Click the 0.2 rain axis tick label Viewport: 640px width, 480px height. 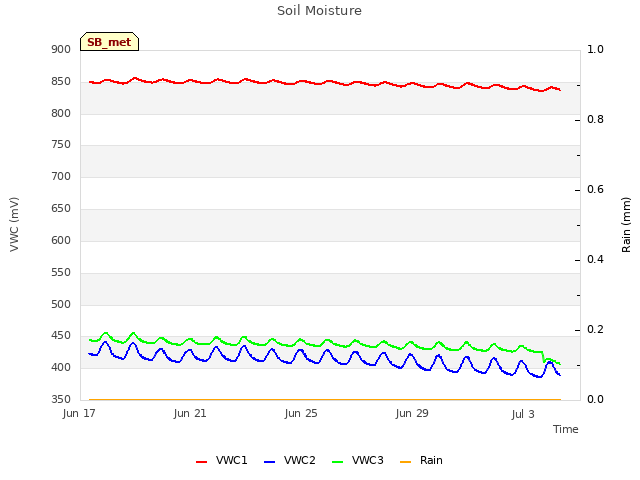tap(595, 330)
